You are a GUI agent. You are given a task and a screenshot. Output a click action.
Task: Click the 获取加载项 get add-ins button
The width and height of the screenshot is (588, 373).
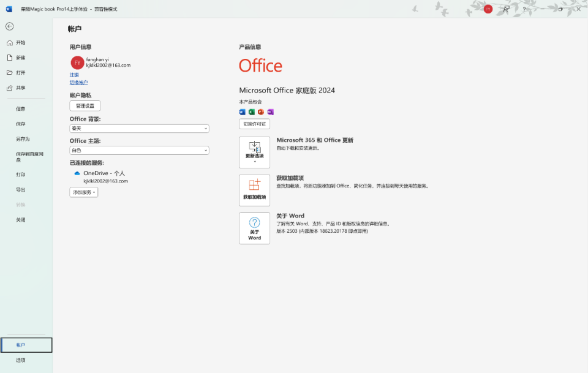(255, 190)
